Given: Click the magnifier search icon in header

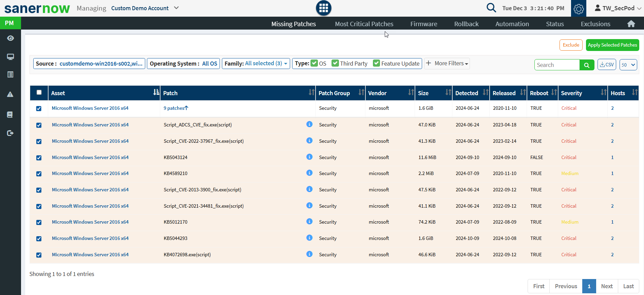Looking at the screenshot, I should [491, 7].
